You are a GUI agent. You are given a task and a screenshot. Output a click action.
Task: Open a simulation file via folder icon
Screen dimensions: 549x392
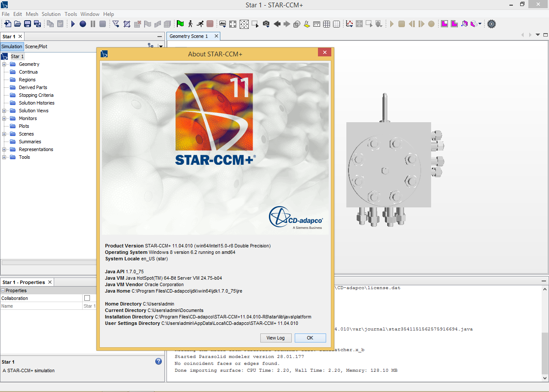tap(18, 24)
